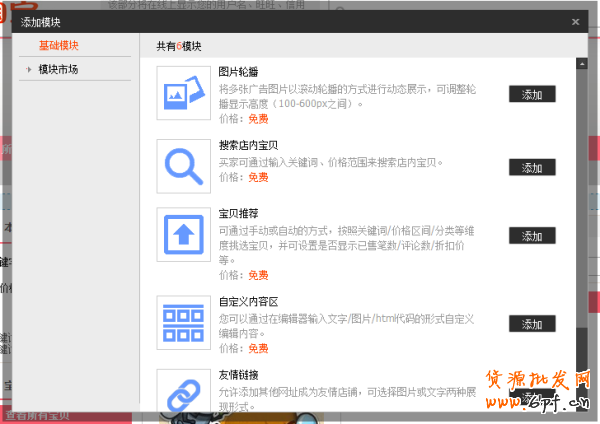Select the 友情链接 module title
Image resolution: width=600 pixels, height=424 pixels.
pos(239,373)
